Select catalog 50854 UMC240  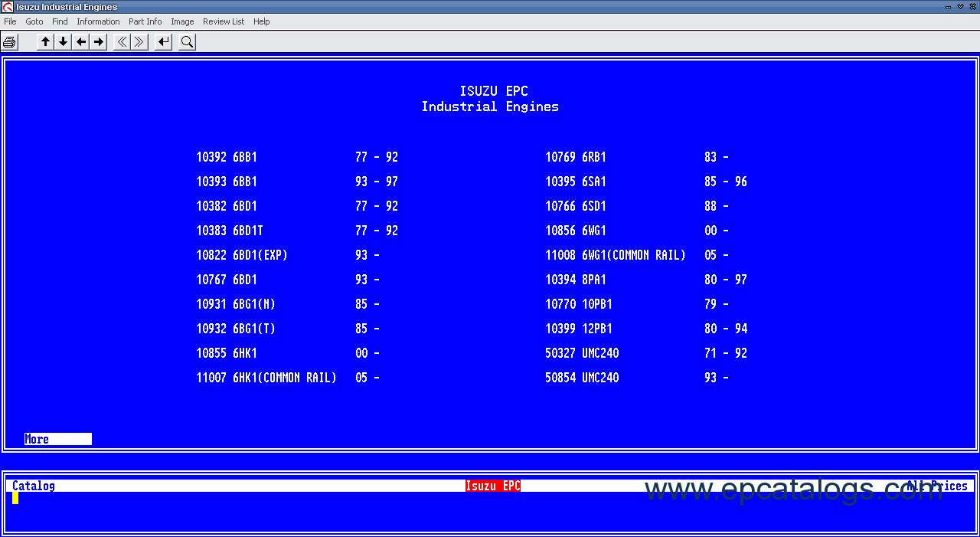pos(637,378)
